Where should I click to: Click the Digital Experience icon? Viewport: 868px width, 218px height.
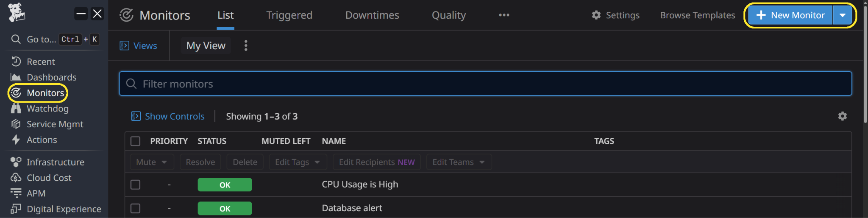coord(16,209)
